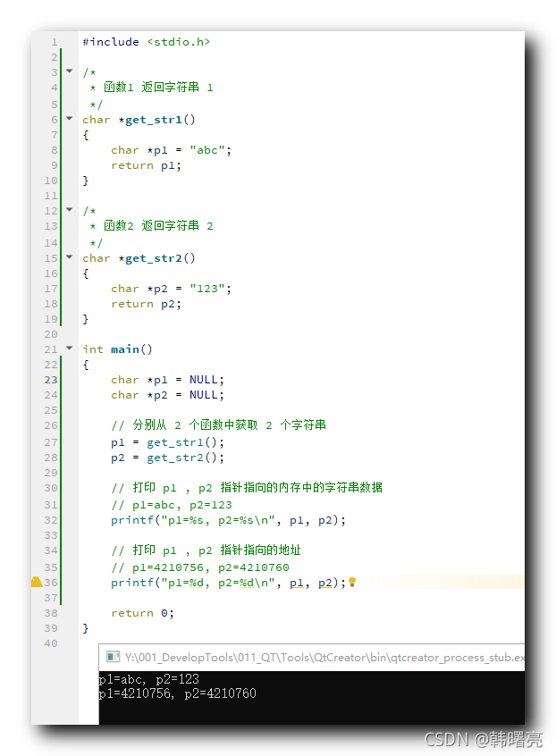556x756 pixels.
Task: Click the printf with %s on line 32
Action: click(x=229, y=520)
